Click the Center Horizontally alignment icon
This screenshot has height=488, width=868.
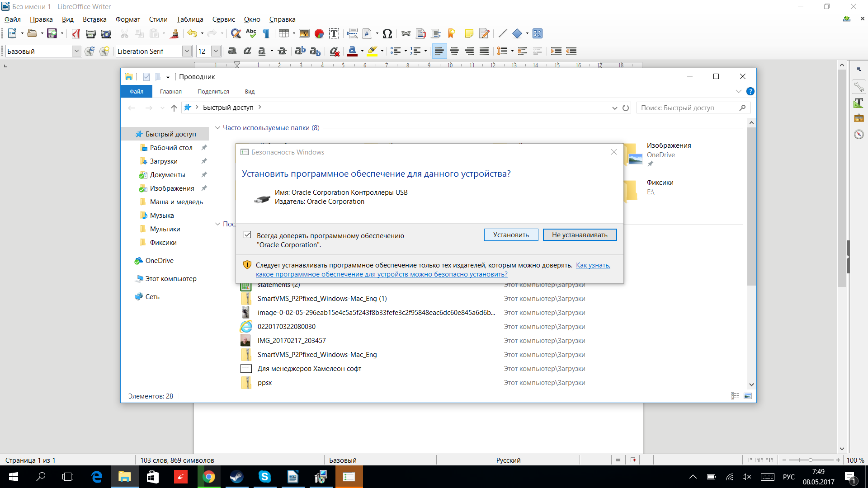454,51
